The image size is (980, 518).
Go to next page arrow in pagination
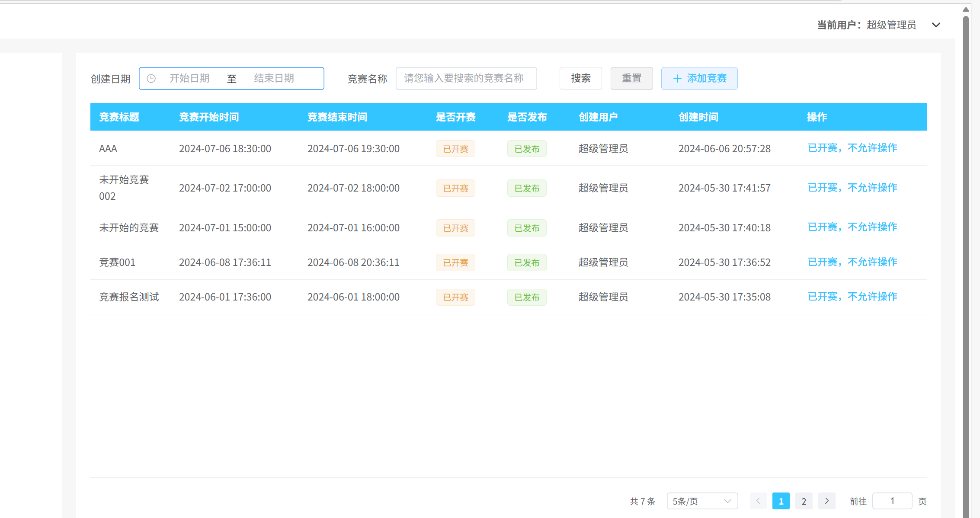826,501
